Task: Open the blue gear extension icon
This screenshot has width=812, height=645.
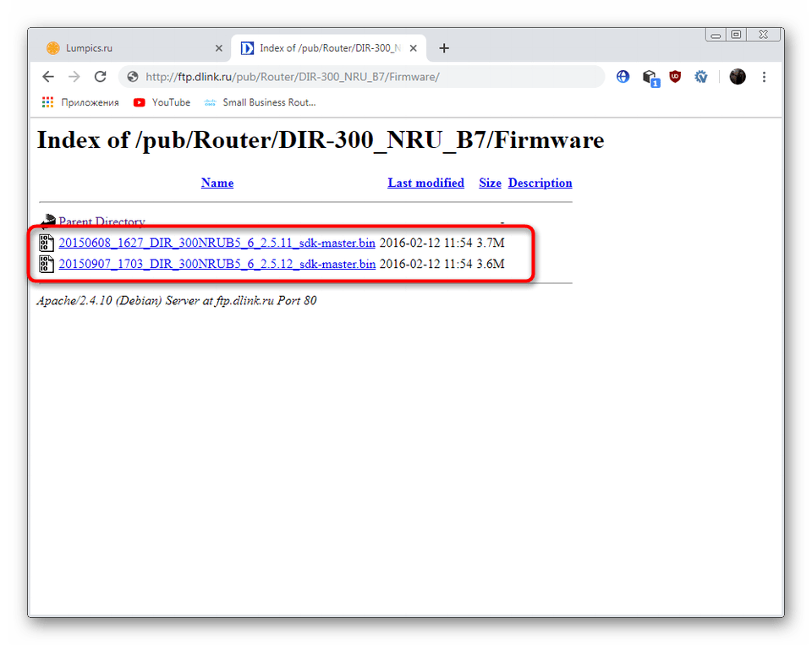Action: point(700,77)
